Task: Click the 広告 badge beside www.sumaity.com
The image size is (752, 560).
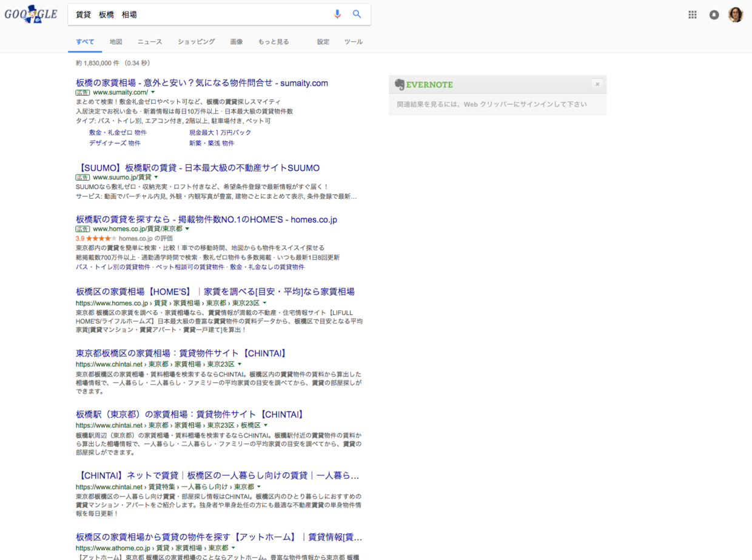Action: [83, 92]
